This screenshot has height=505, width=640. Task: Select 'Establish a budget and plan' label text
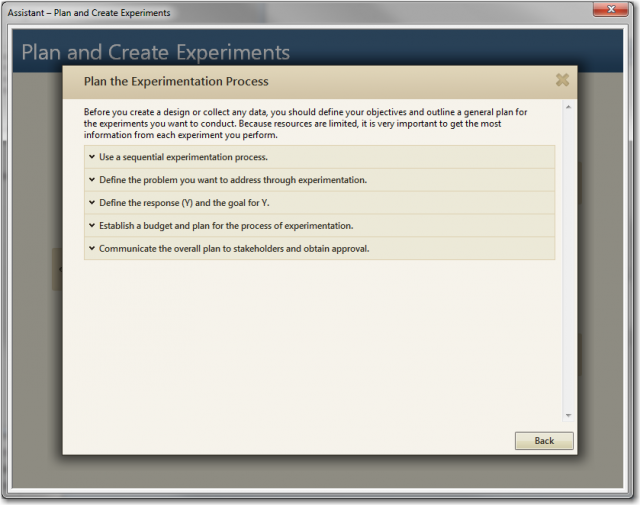(226, 226)
